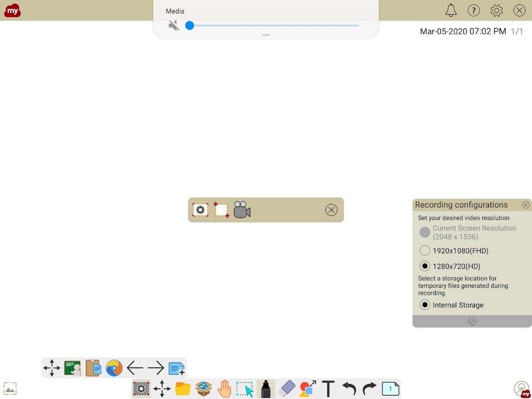
Task: Open the notifications bell
Action: click(451, 10)
